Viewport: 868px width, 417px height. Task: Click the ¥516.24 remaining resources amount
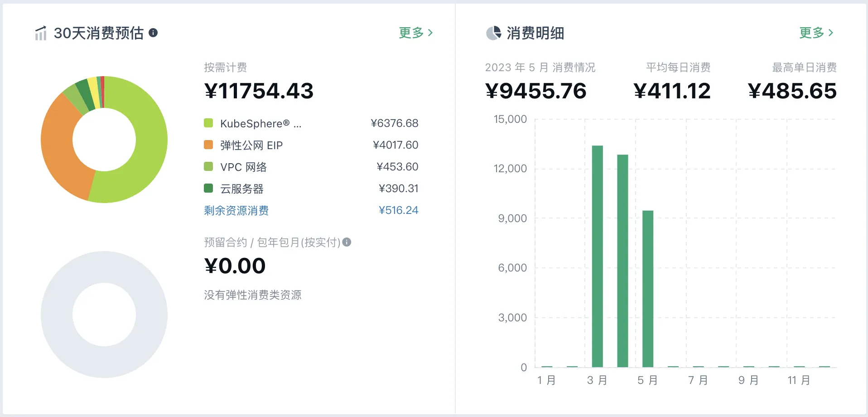click(x=398, y=210)
